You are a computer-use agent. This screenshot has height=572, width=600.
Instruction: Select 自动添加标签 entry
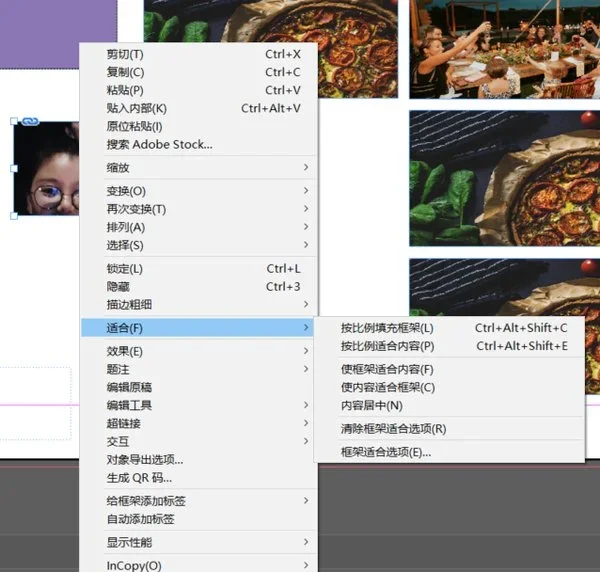click(x=198, y=519)
